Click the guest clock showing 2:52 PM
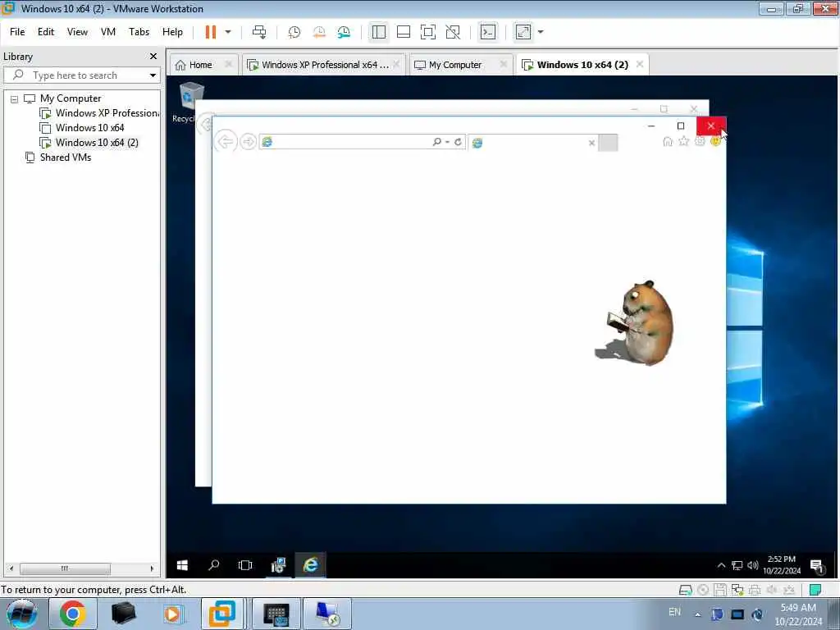The height and width of the screenshot is (630, 840). click(x=782, y=565)
